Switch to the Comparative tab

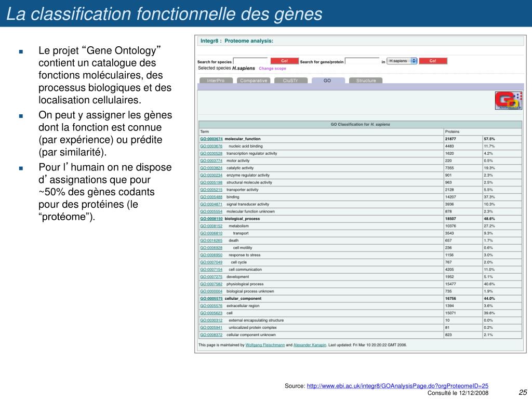pos(254,81)
